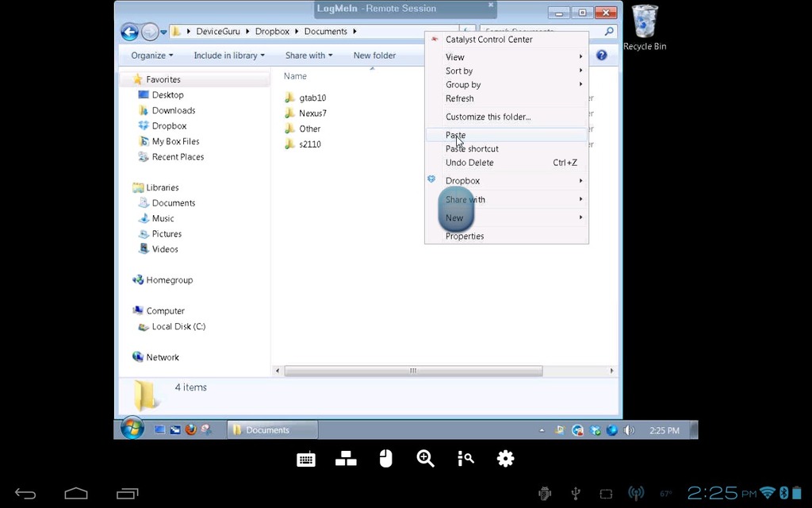Click the Documents taskbar button
The image size is (812, 508).
(x=273, y=429)
